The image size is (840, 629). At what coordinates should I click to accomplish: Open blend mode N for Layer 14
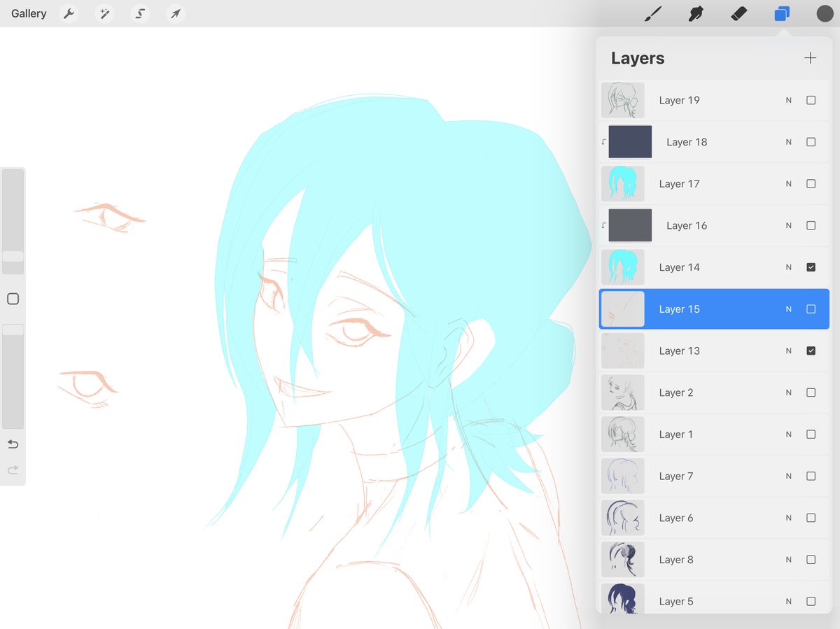pos(789,267)
